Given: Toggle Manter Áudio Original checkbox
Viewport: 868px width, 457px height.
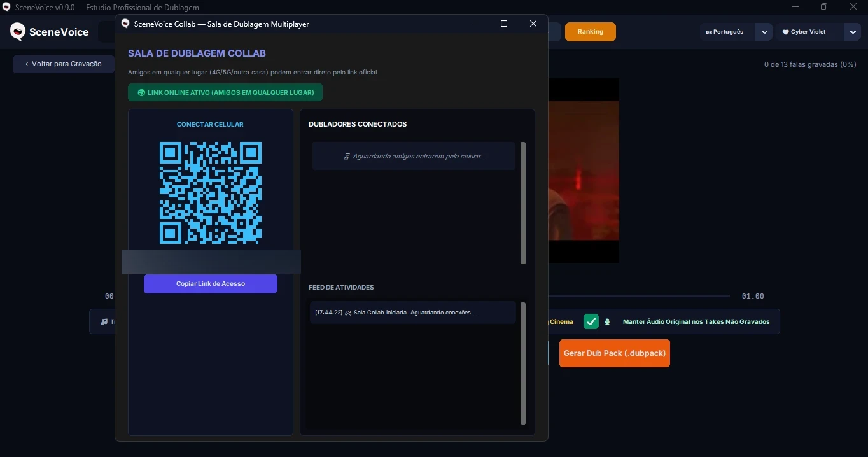Looking at the screenshot, I should click(x=591, y=321).
